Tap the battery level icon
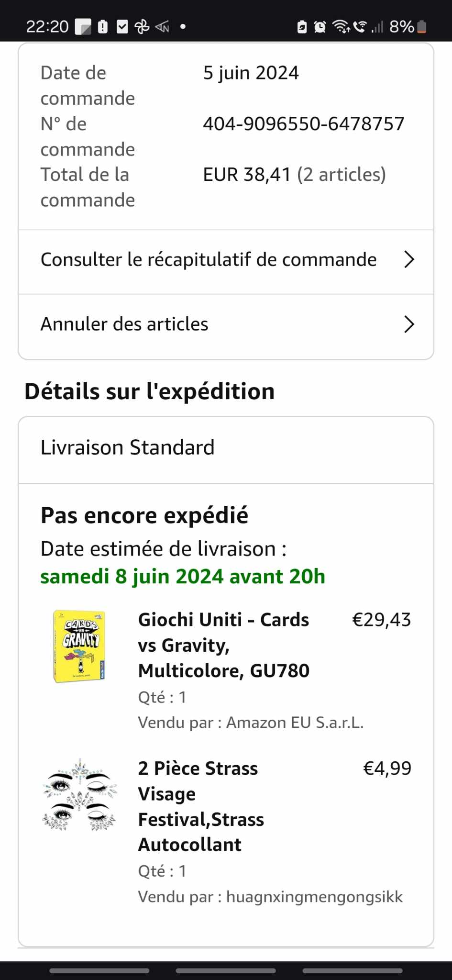Screen dimensions: 452x980 pyautogui.click(x=421, y=27)
